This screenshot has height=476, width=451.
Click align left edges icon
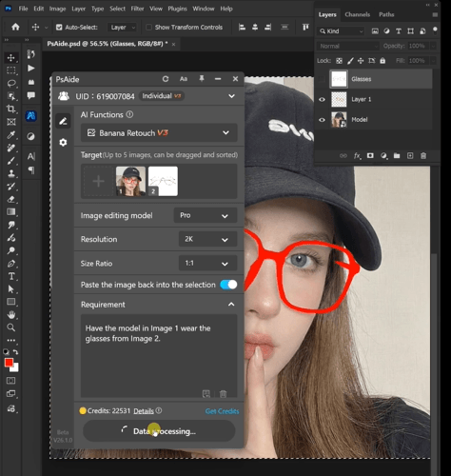click(x=242, y=28)
